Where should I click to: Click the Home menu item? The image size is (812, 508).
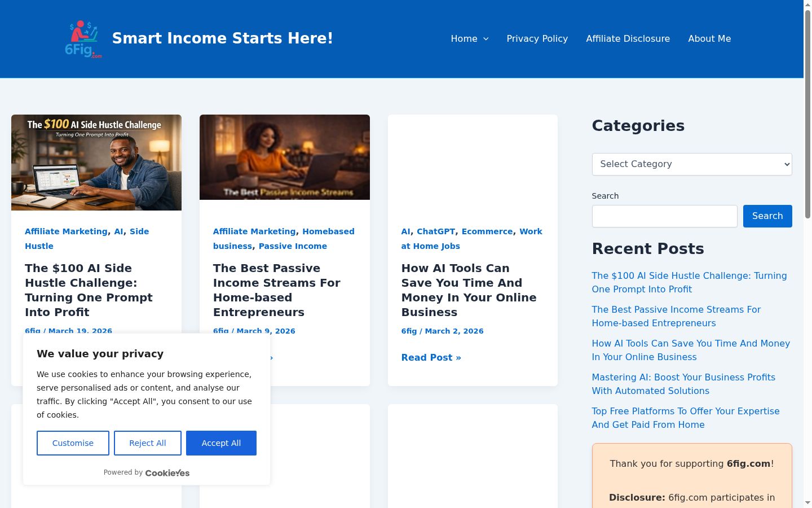(x=464, y=38)
